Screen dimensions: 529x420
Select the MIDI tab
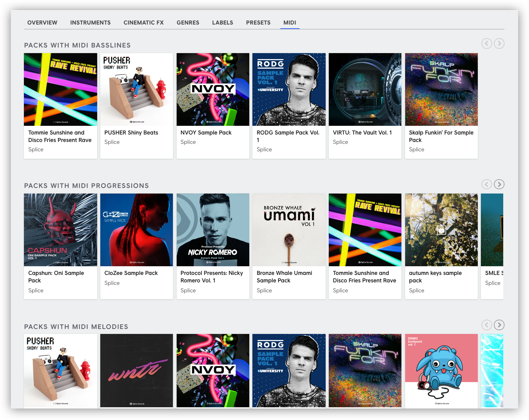(x=290, y=23)
